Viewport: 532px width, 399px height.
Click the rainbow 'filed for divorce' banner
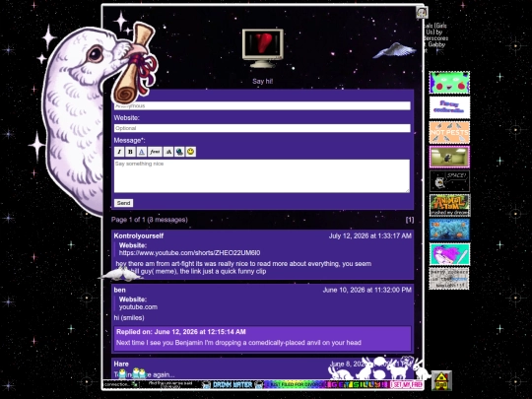coord(295,385)
